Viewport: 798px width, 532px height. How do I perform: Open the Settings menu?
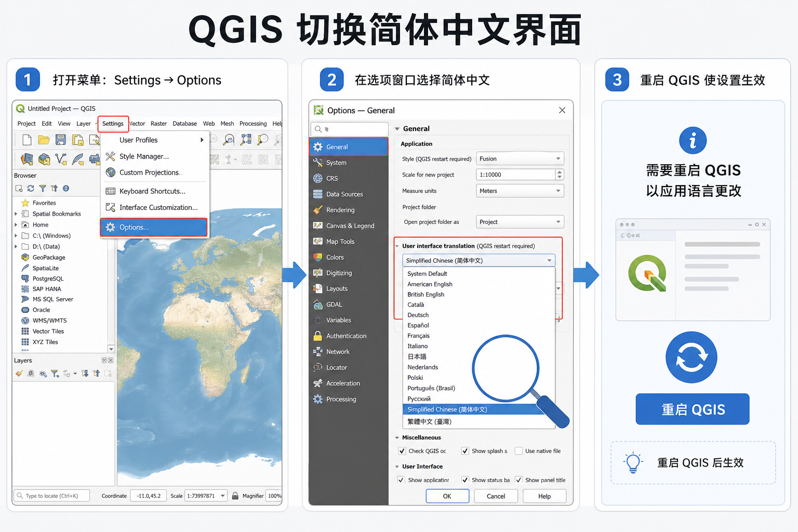[113, 124]
